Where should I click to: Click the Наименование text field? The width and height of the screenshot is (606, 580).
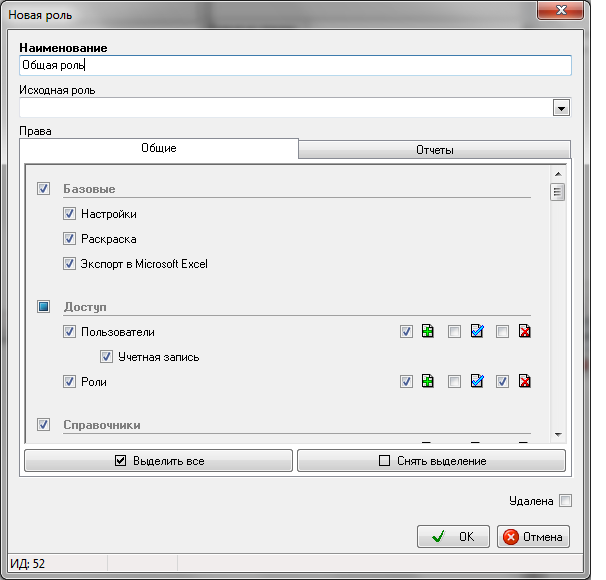click(x=295, y=65)
